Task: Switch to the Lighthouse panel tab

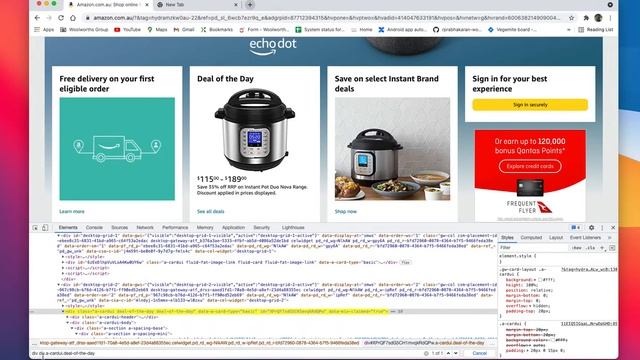Action: coord(293,228)
